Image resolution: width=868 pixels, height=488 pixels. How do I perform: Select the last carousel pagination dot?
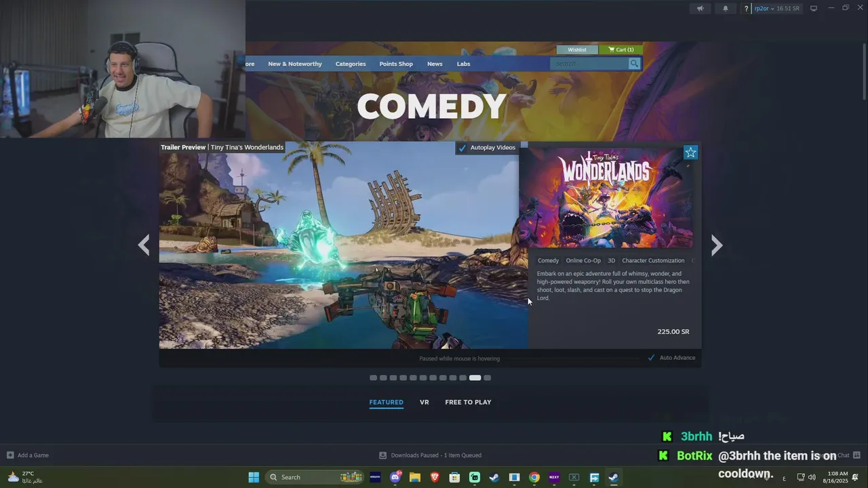(487, 378)
